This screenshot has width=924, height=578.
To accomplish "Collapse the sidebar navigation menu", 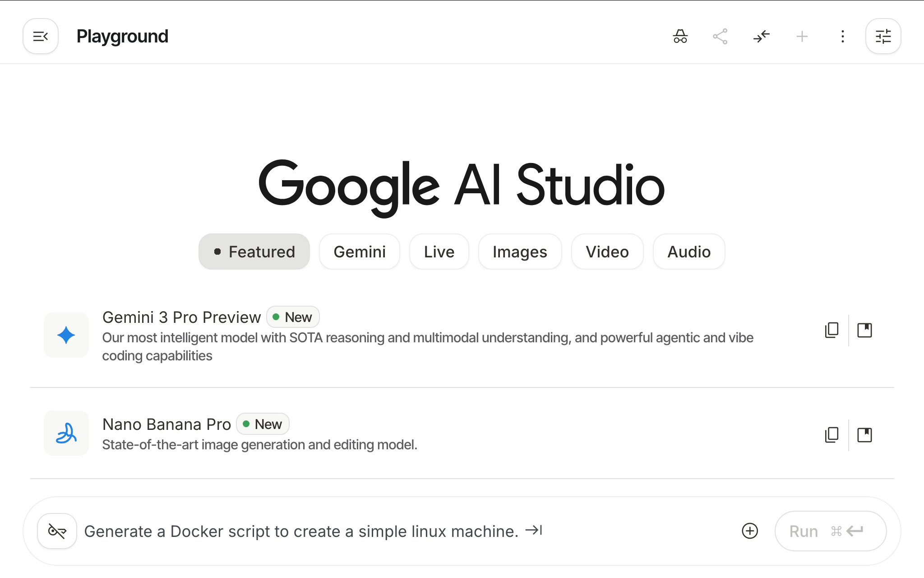I will click(x=41, y=36).
